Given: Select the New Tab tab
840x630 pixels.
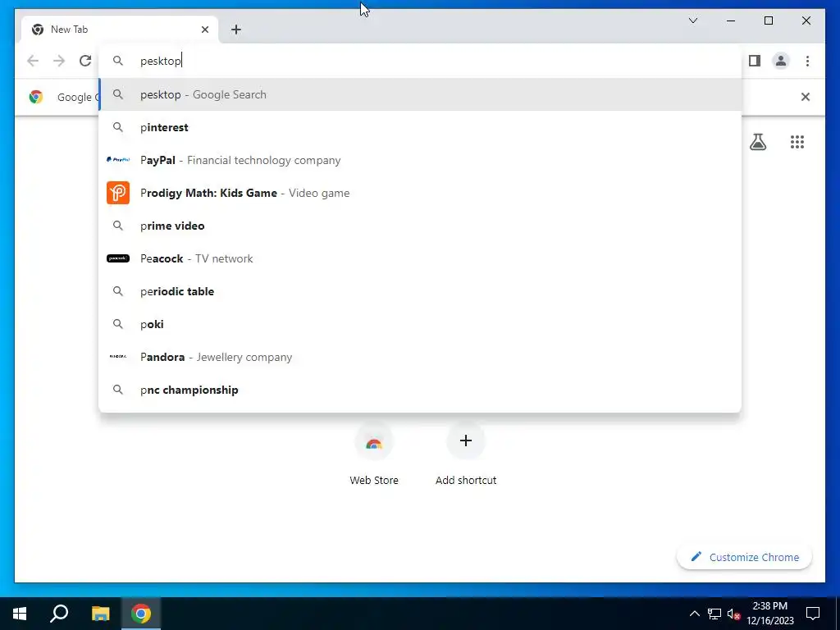Looking at the screenshot, I should point(119,30).
